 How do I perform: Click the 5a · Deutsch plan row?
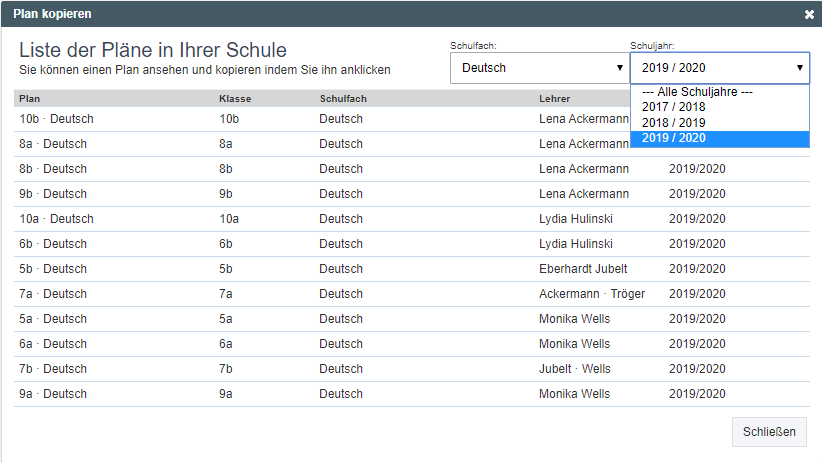[53, 319]
